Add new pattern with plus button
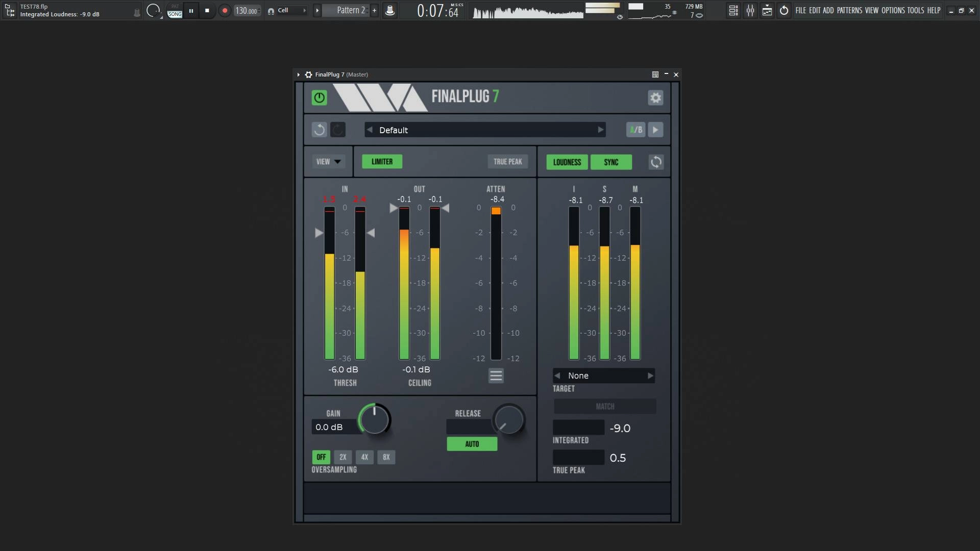 (374, 10)
